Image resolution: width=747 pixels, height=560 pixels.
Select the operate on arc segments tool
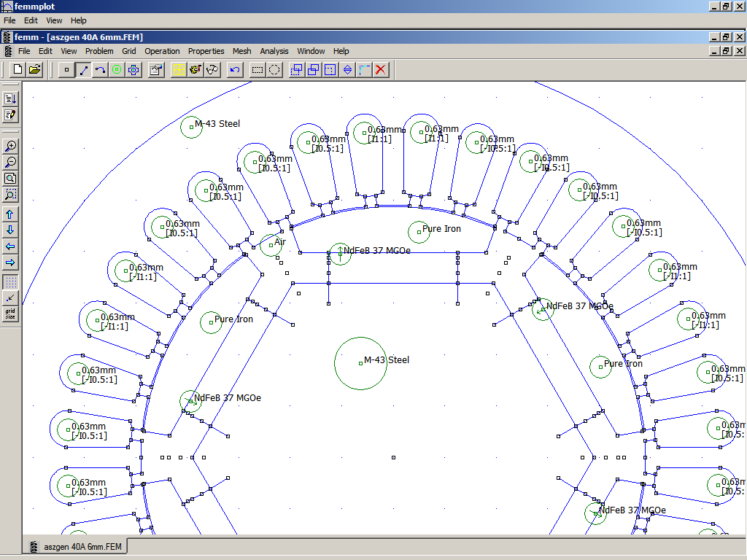click(x=100, y=70)
